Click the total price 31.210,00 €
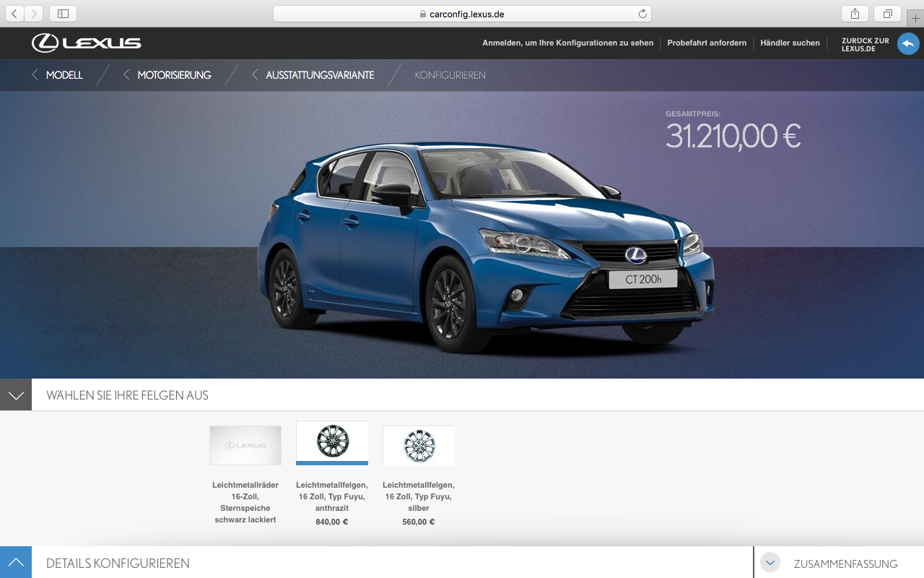Screen dimensions: 924x578 click(x=733, y=136)
